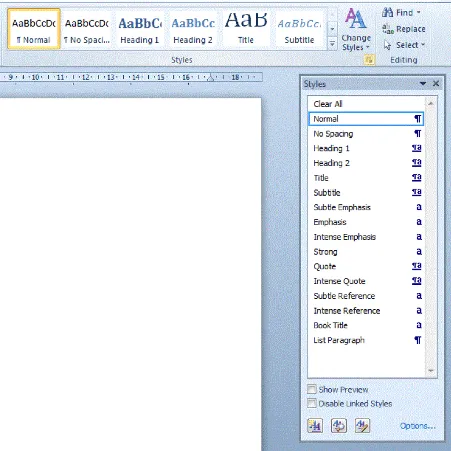The height and width of the screenshot is (451, 451).
Task: Select Title in Styles pane list
Action: click(366, 178)
